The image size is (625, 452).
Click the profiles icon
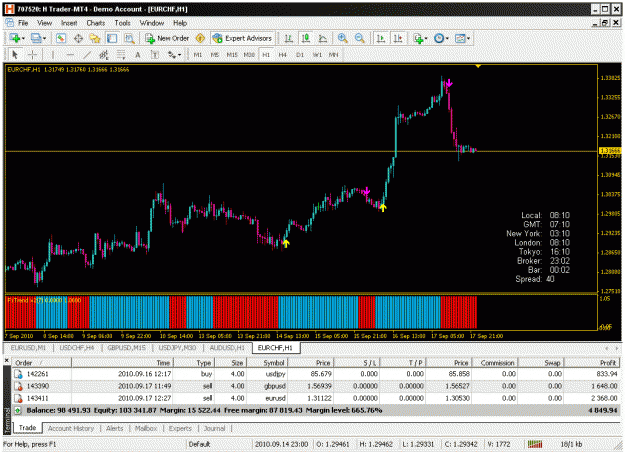pos(36,38)
